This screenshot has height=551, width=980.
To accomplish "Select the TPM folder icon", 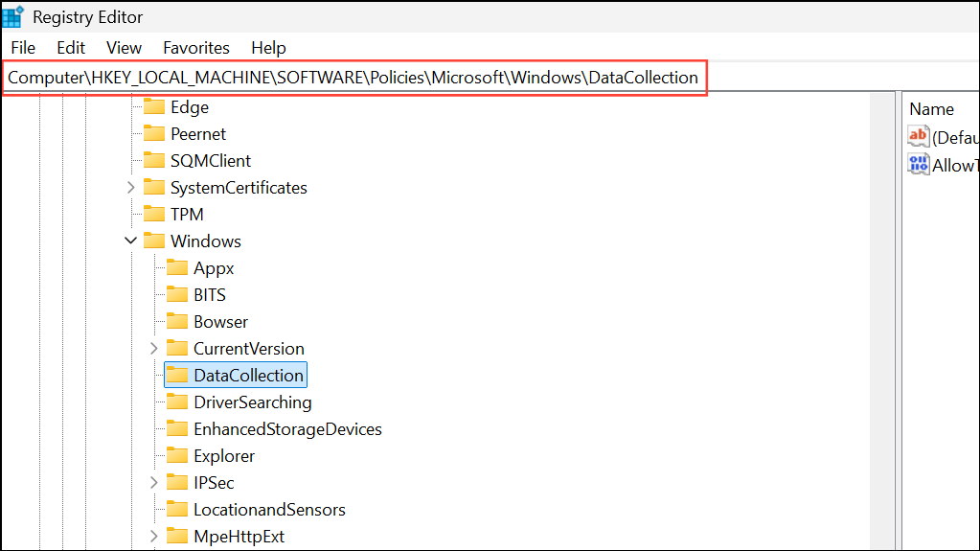I will pos(153,215).
